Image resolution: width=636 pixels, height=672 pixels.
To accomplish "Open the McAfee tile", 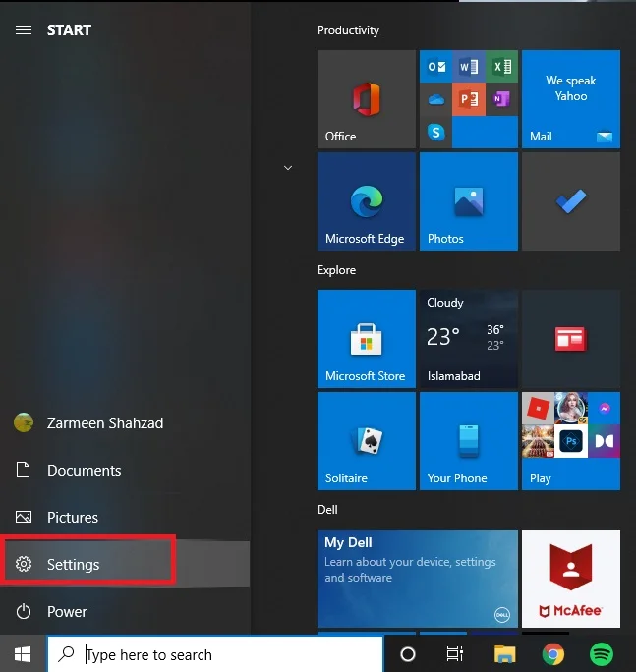I will (x=571, y=578).
